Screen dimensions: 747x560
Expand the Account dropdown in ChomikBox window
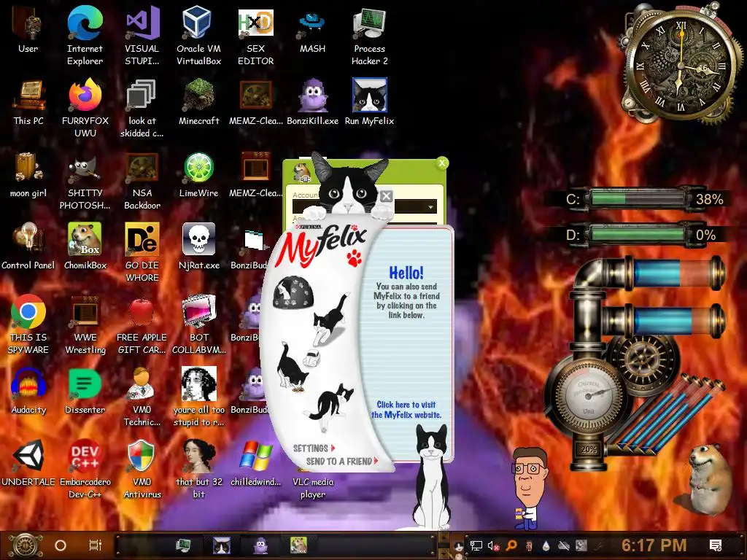point(430,206)
